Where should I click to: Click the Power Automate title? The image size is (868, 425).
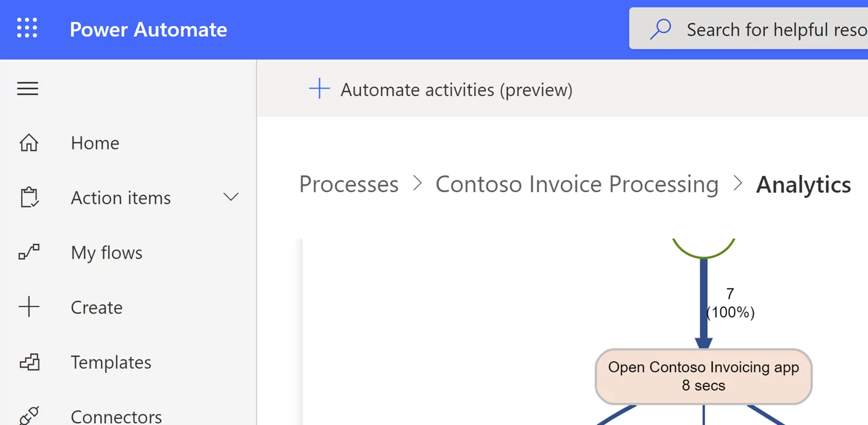149,30
